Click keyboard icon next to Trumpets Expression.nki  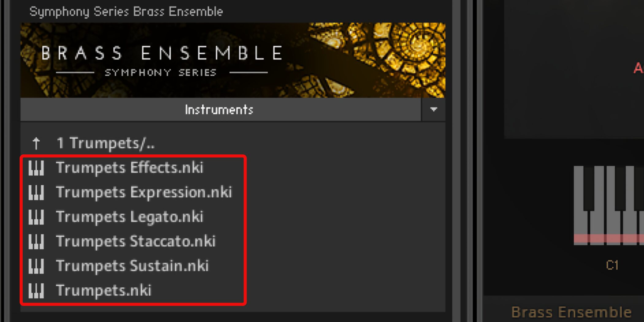tap(36, 192)
